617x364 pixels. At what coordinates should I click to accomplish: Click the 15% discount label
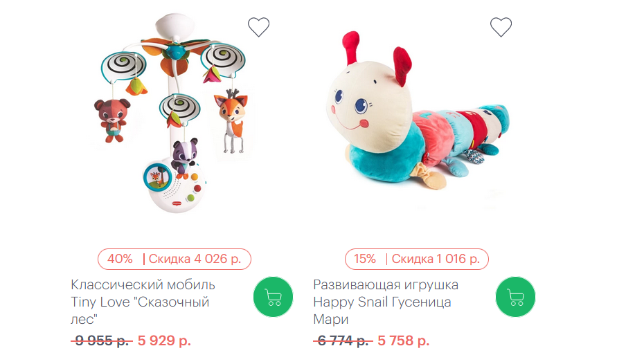pyautogui.click(x=365, y=259)
